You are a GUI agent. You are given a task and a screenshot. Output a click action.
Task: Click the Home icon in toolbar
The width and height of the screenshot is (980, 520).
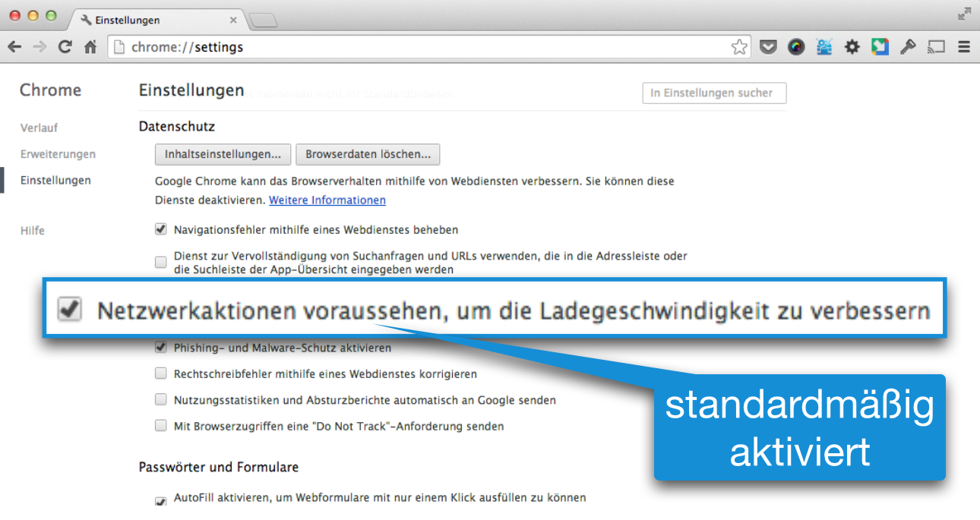[90, 47]
